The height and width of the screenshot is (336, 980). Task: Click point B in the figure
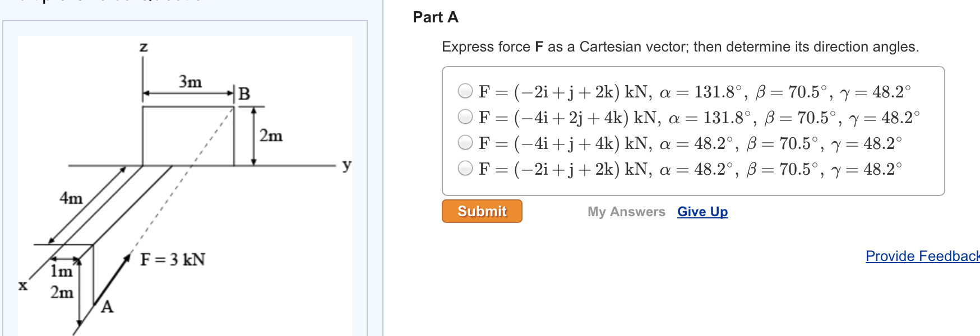pos(243,94)
